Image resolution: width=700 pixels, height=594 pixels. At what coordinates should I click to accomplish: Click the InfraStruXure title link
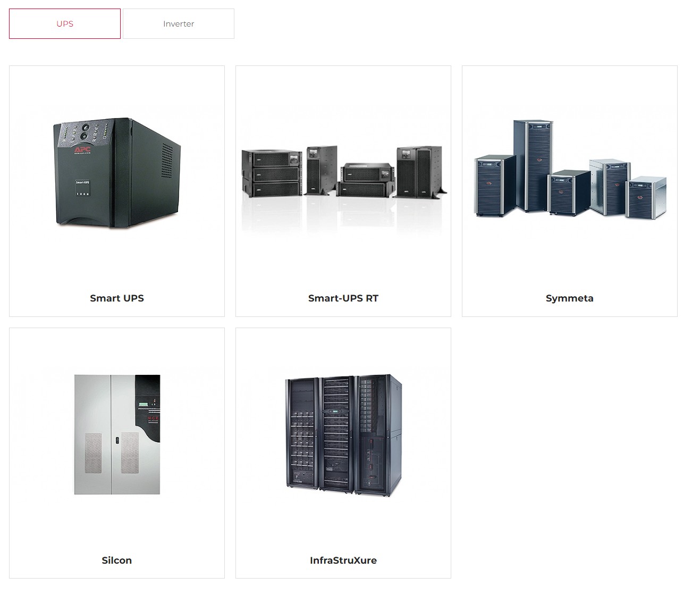coord(343,560)
